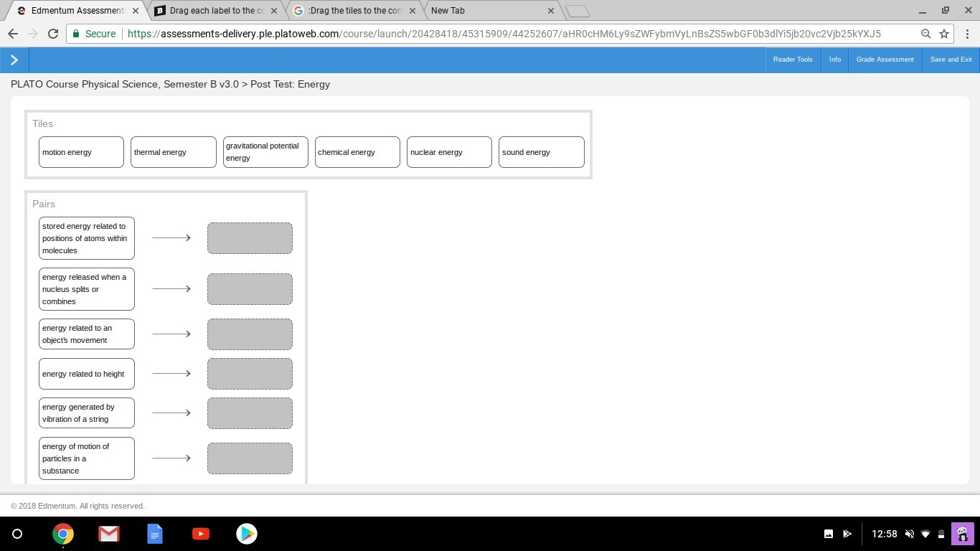Go back to the previous page
This screenshot has width=980, height=551.
13,34
